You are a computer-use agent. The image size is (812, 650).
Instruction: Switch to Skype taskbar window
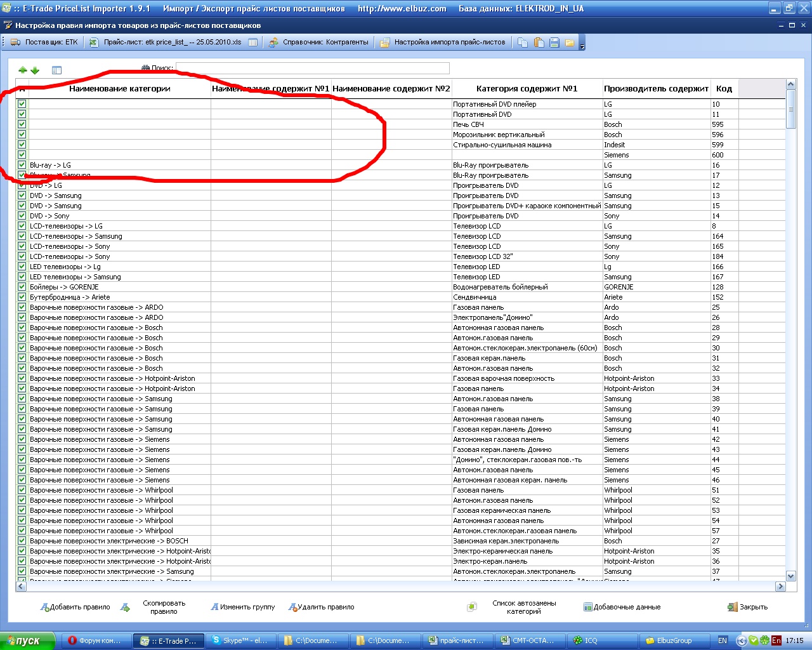pyautogui.click(x=241, y=640)
